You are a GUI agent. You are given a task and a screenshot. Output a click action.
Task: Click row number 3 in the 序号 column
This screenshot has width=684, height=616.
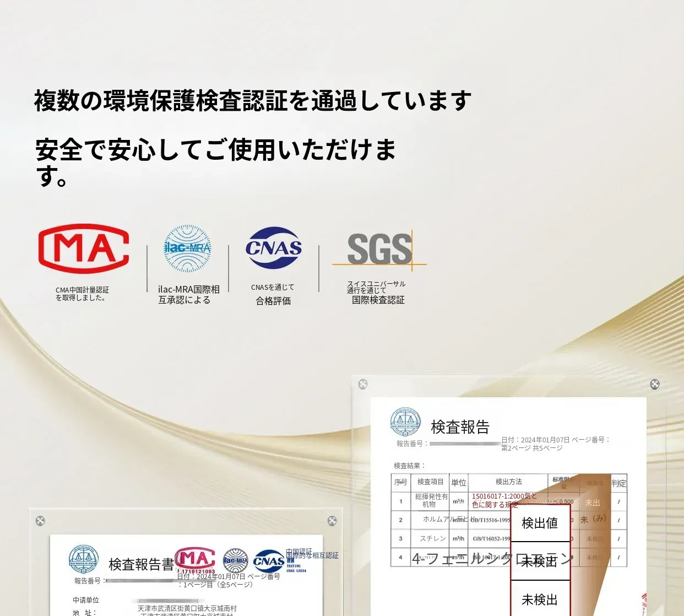(x=401, y=539)
